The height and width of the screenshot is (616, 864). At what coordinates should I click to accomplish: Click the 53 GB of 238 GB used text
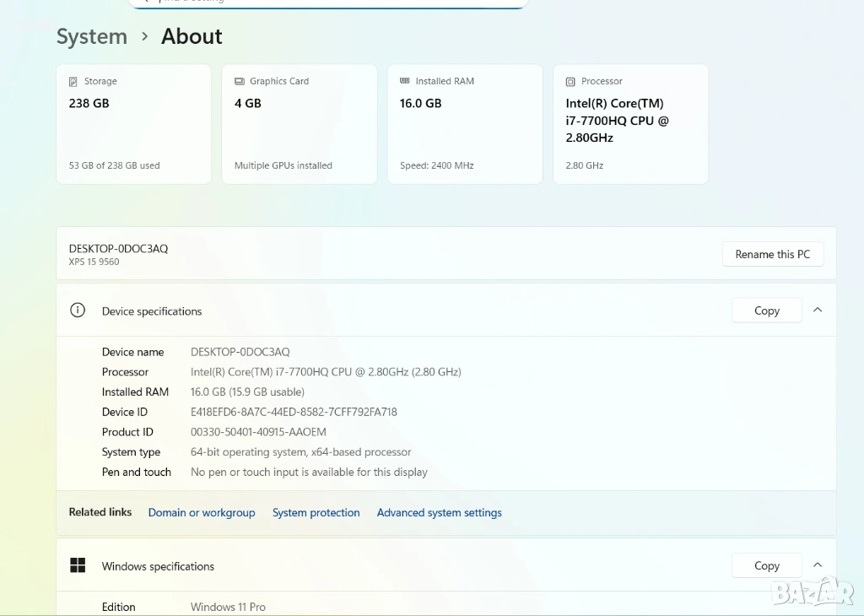tap(114, 165)
